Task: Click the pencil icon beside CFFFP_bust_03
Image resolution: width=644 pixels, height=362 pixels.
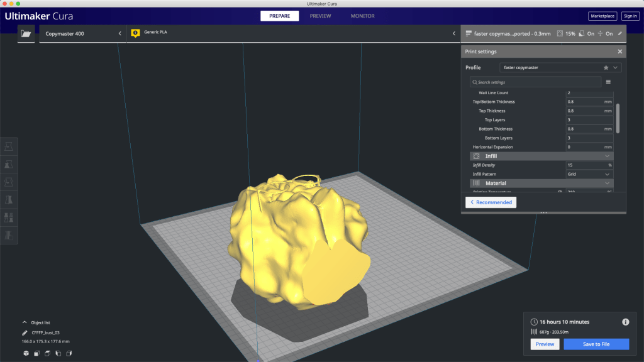Action: tap(25, 332)
